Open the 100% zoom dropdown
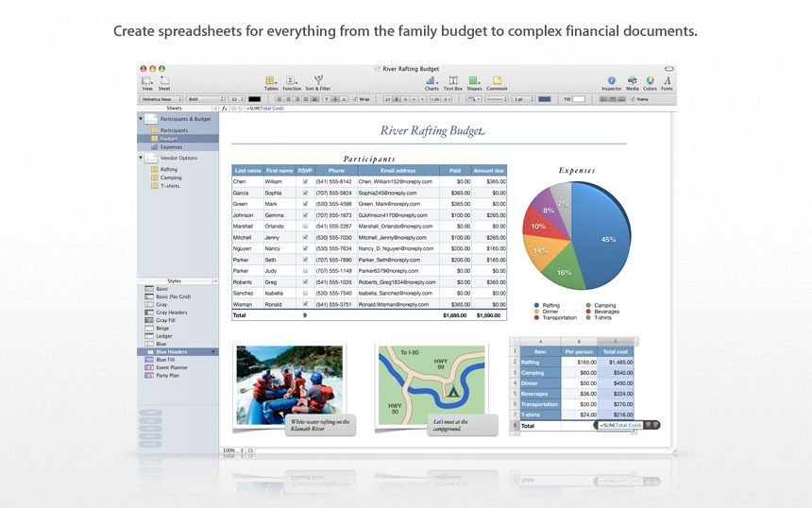This screenshot has width=812, height=508. click(233, 450)
